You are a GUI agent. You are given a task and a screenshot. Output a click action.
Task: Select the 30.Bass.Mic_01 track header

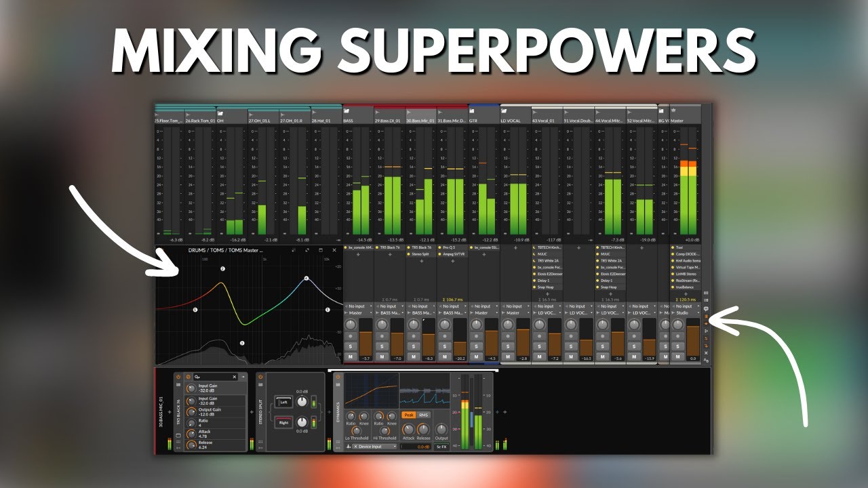click(421, 116)
